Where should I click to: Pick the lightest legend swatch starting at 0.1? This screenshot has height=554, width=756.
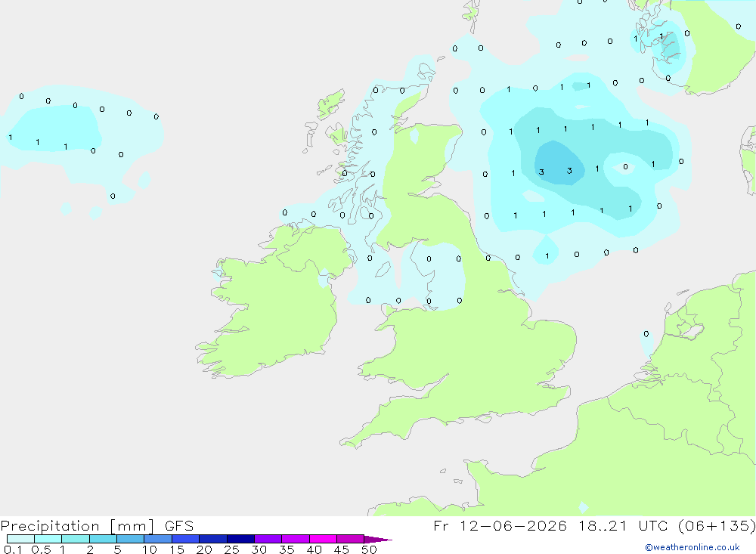pyautogui.click(x=20, y=539)
